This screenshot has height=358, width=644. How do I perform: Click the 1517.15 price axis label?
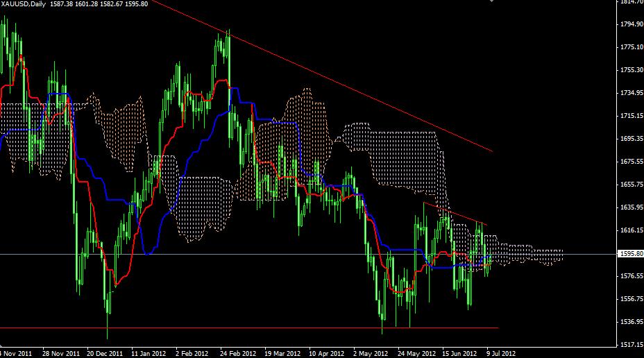coord(632,345)
